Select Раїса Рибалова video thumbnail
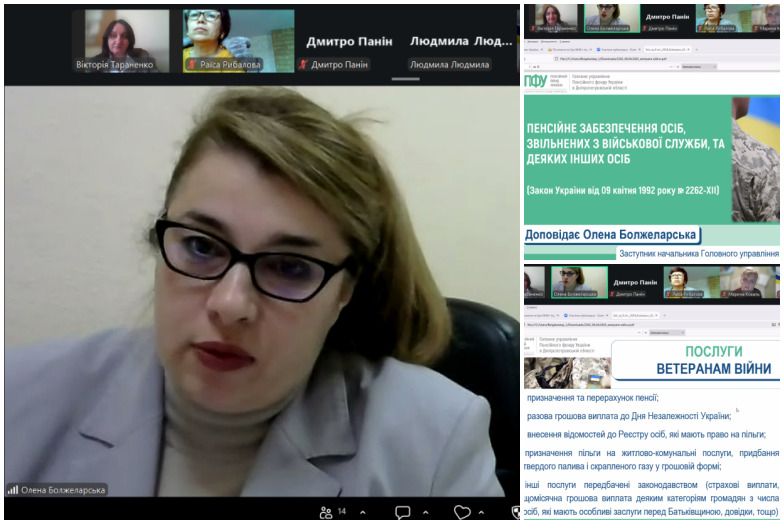The image size is (784, 524). click(239, 41)
